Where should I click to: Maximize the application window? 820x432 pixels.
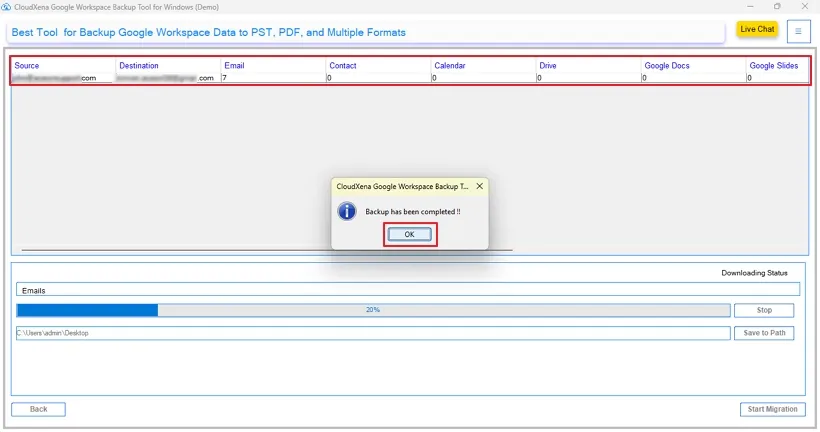[x=777, y=6]
